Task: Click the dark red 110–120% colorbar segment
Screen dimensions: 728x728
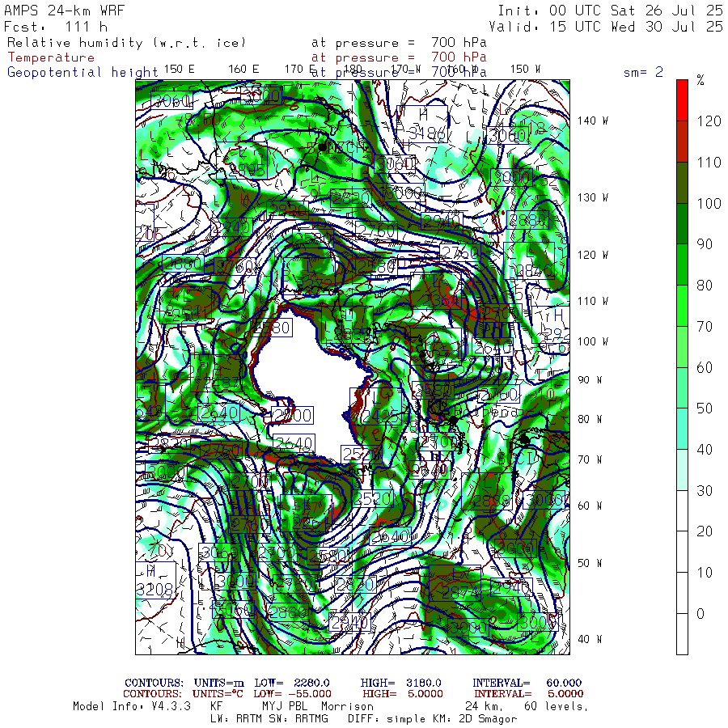Action: [x=682, y=142]
